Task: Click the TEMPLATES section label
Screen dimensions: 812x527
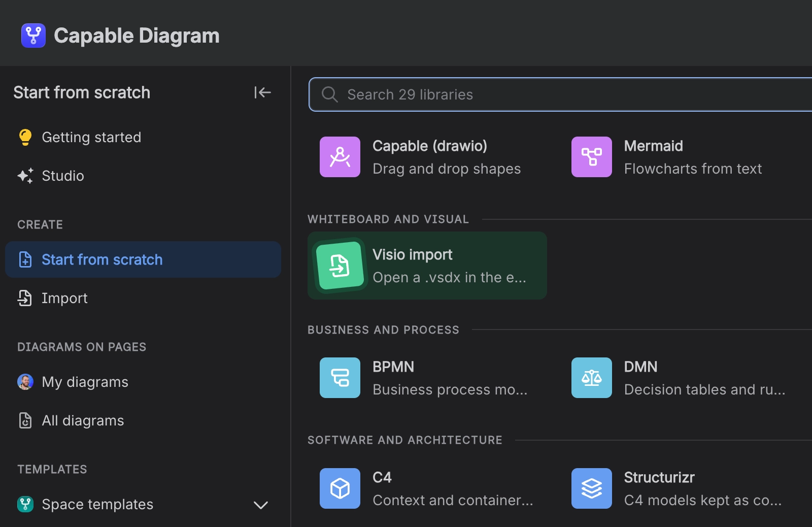Action: [x=52, y=470]
